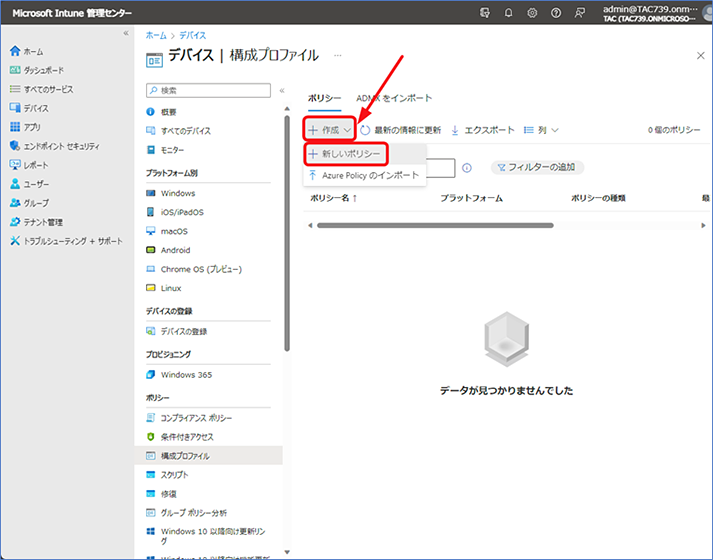Click the macOS monitor icon

click(x=151, y=231)
